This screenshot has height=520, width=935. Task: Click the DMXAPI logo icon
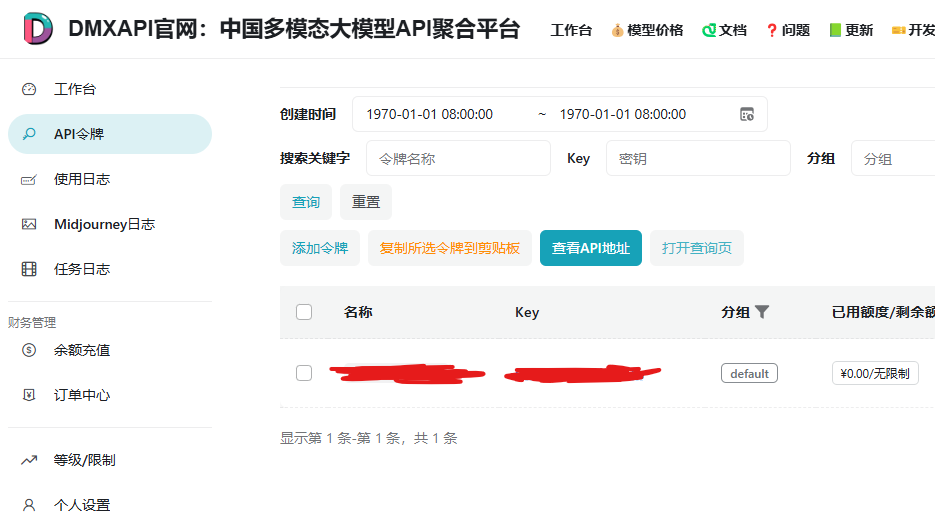tap(38, 29)
